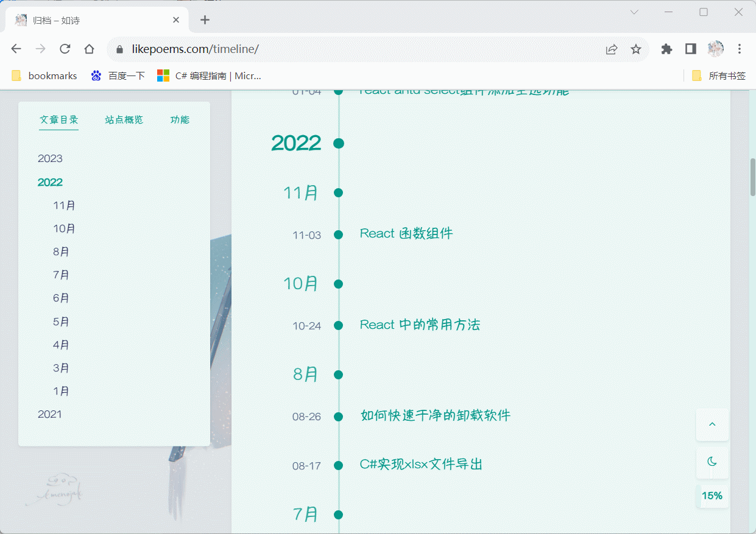
Task: Jump to 8月 in sidebar list
Action: [61, 252]
